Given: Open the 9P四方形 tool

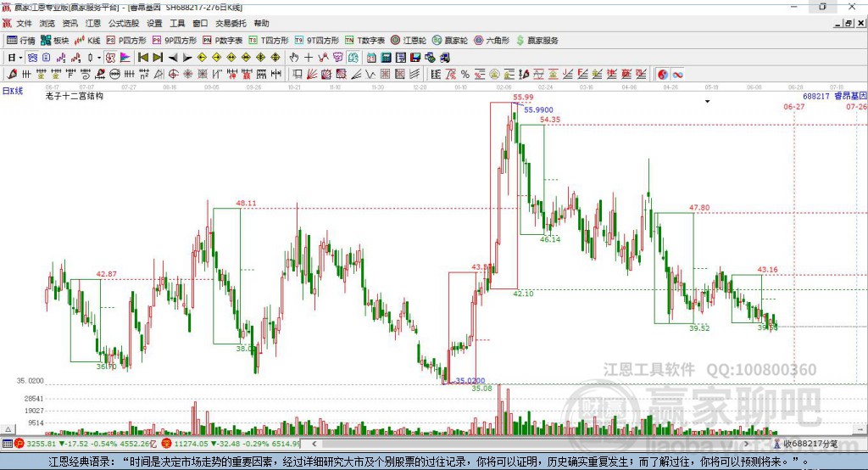Looking at the screenshot, I should tap(174, 41).
